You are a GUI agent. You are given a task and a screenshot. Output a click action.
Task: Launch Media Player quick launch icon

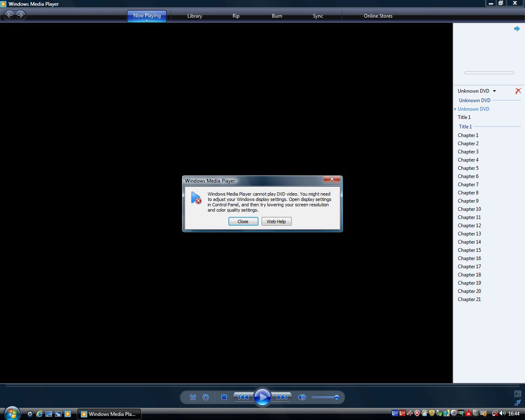[x=68, y=414]
